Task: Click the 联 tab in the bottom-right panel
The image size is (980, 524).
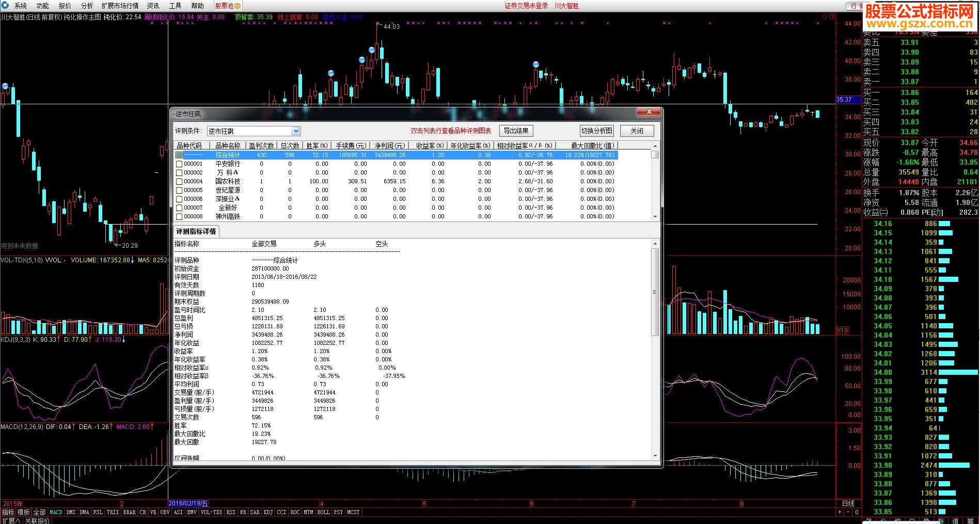Action: (x=941, y=521)
